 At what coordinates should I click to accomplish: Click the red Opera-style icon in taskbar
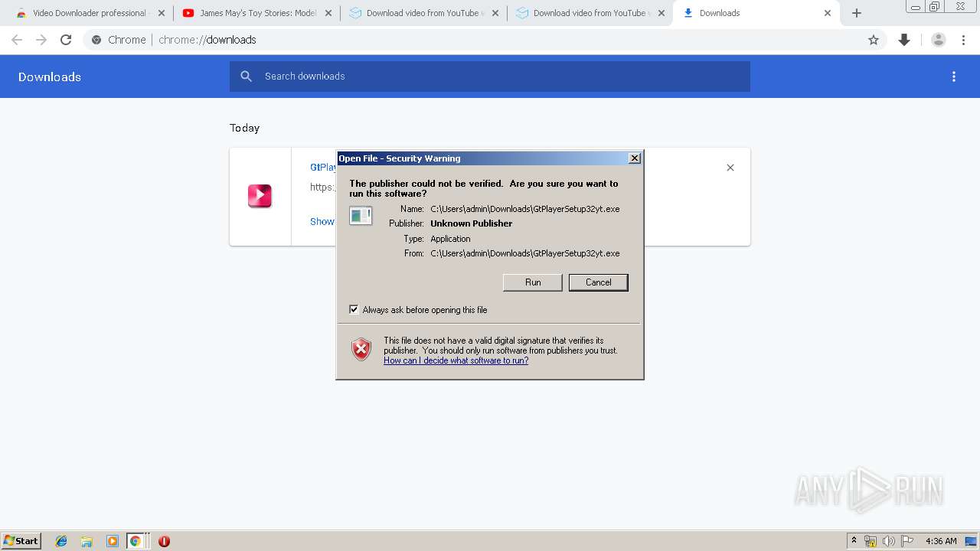pos(164,541)
